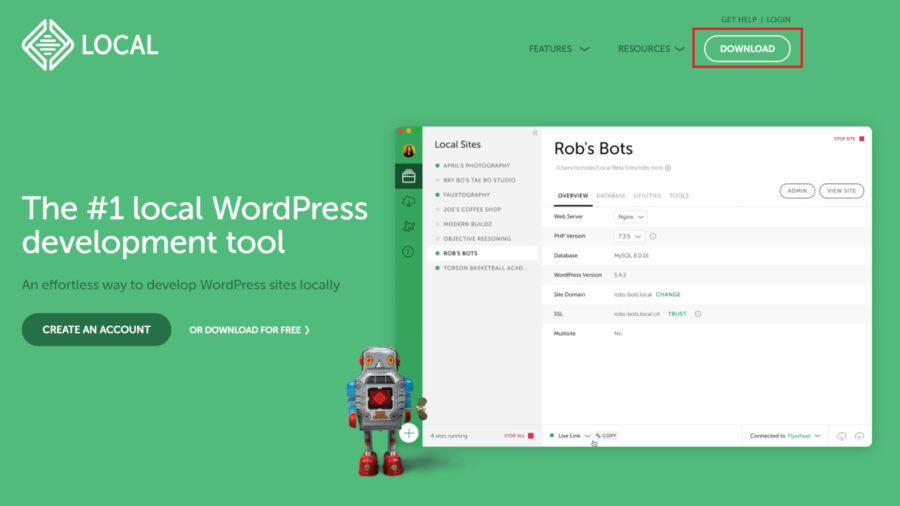Click the PHP Version info icon
Viewport: 900px width, 506px height.
point(653,236)
